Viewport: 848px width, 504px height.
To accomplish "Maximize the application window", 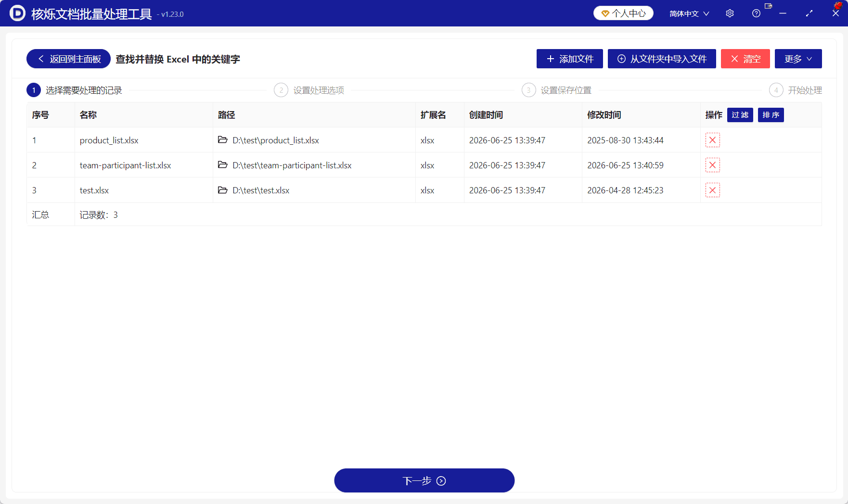I will 809,13.
